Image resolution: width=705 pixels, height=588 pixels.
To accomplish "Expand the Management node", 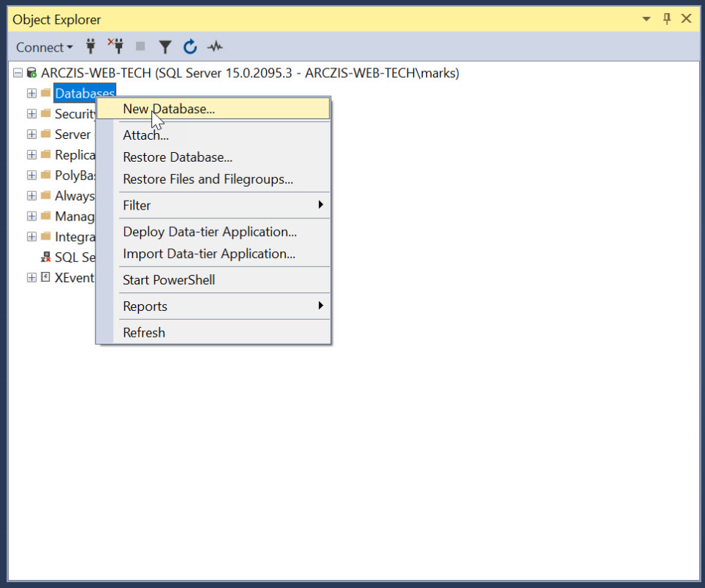I will 32,216.
